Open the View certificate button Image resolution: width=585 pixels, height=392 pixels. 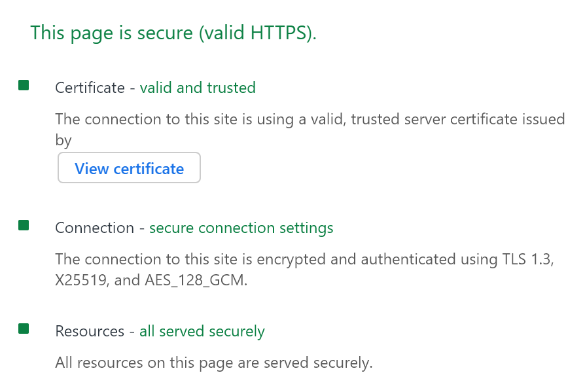click(x=129, y=169)
